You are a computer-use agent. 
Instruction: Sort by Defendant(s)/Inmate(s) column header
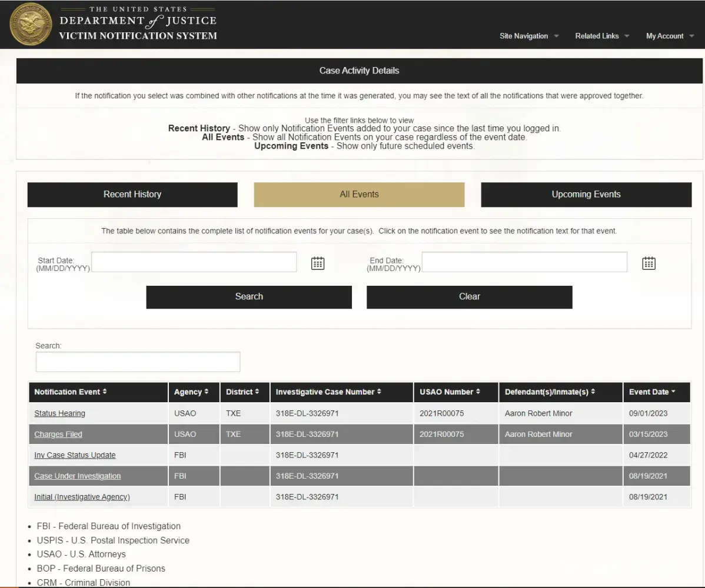coord(550,392)
